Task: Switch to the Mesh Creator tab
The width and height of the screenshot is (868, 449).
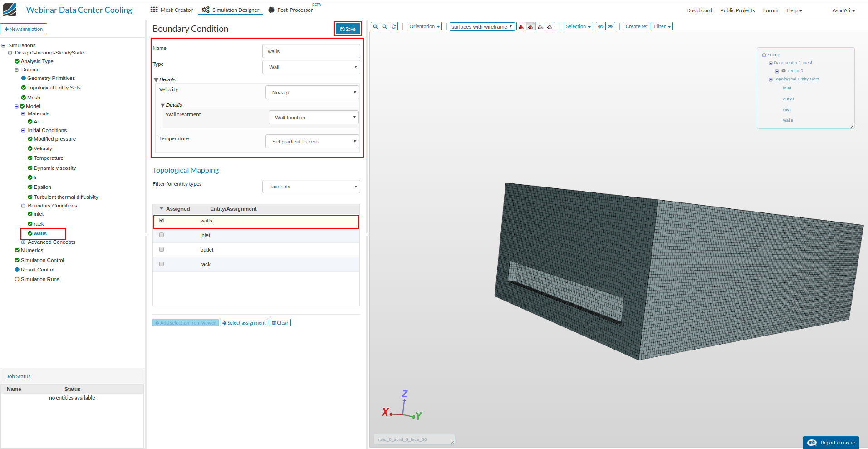Action: click(172, 10)
